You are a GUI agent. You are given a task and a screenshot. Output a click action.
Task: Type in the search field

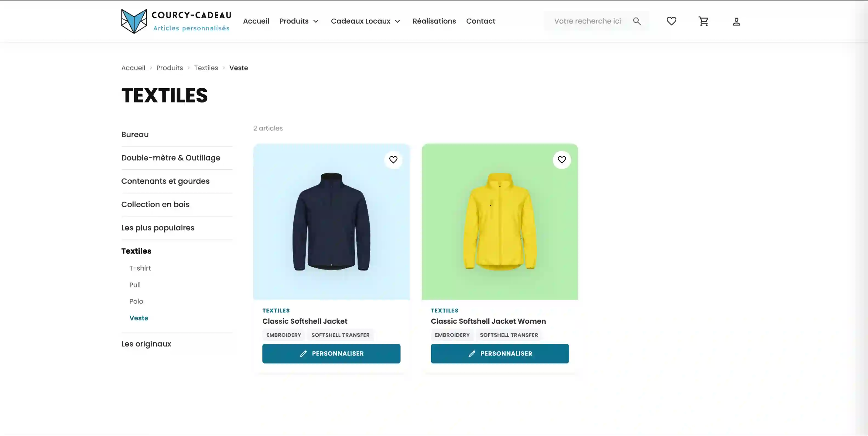tap(587, 21)
